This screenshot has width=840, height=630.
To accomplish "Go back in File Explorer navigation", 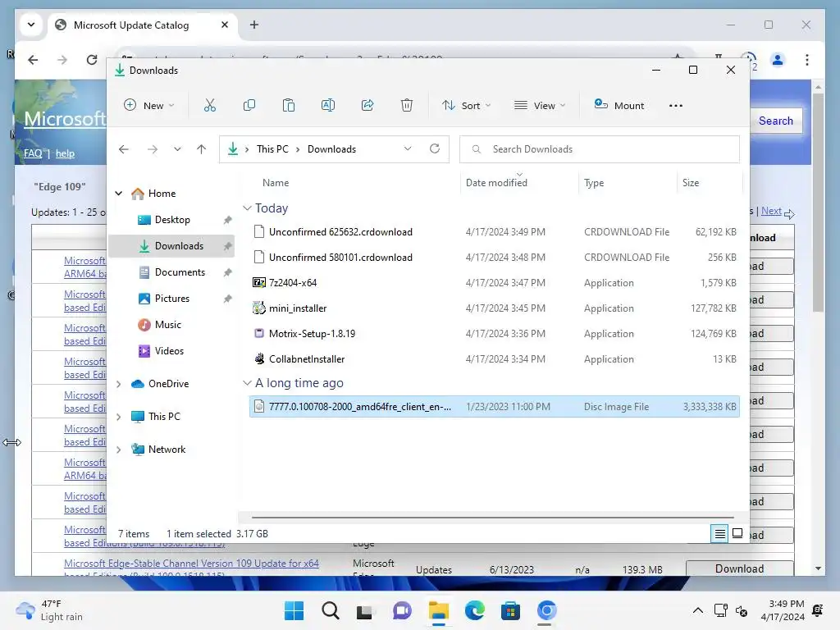I will 124,149.
